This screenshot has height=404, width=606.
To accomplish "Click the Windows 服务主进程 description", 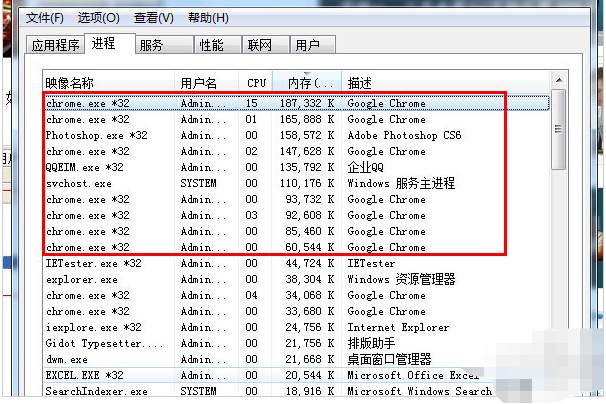I will point(401,183).
